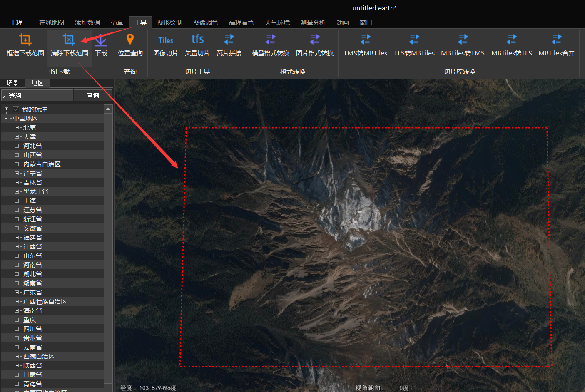
Task: Select 浙江省 in the region tree
Action: (x=32, y=219)
